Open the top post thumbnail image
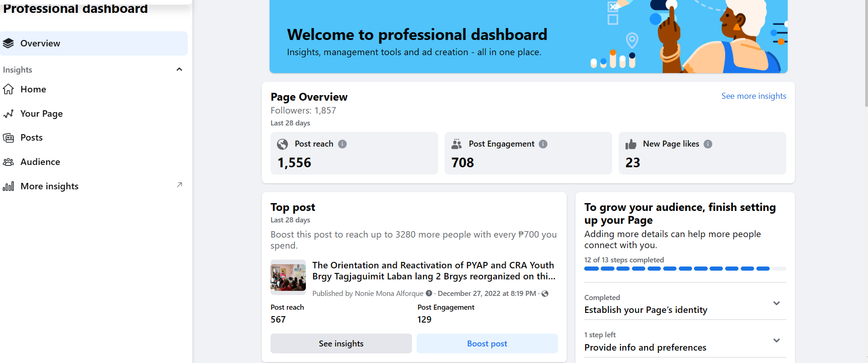Viewport: 868px width, 363px height. tap(288, 277)
